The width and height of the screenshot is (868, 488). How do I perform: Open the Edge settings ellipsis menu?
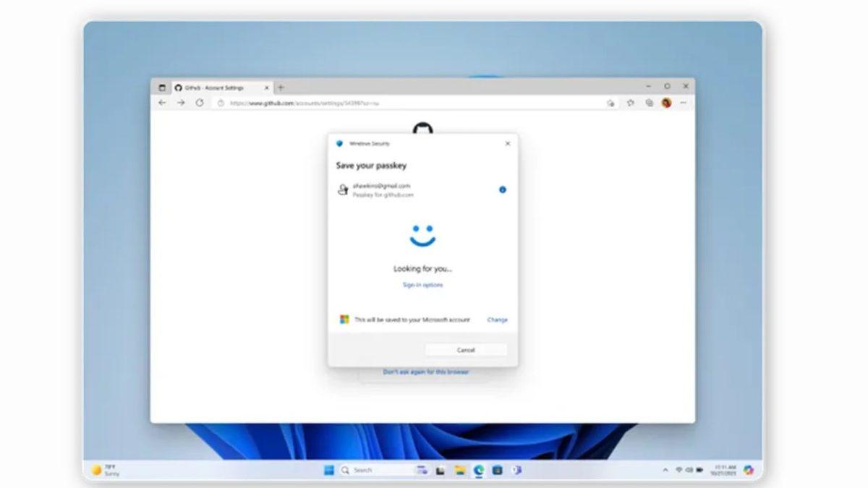683,103
